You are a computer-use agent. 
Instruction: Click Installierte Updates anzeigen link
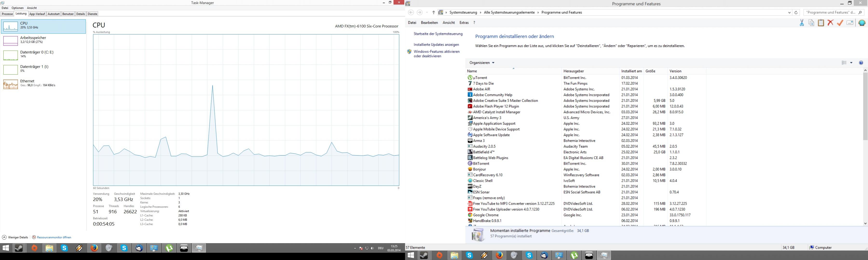coord(436,44)
